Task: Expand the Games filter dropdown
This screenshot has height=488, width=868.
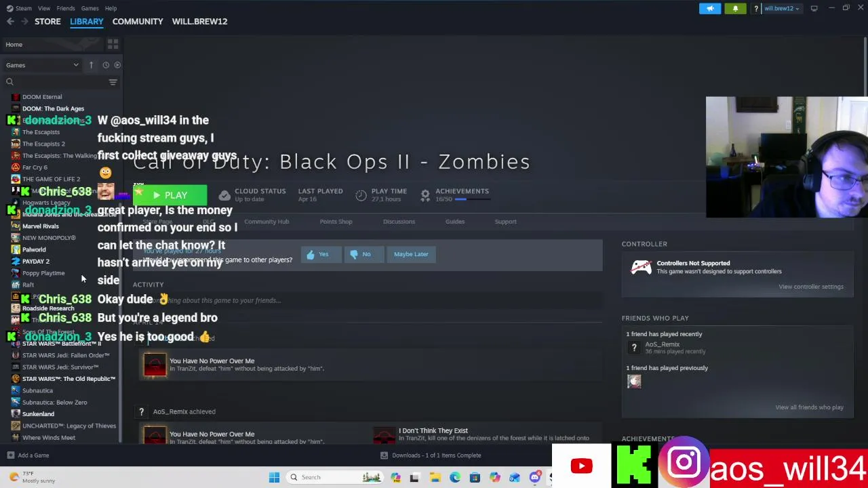Action: [x=42, y=65]
